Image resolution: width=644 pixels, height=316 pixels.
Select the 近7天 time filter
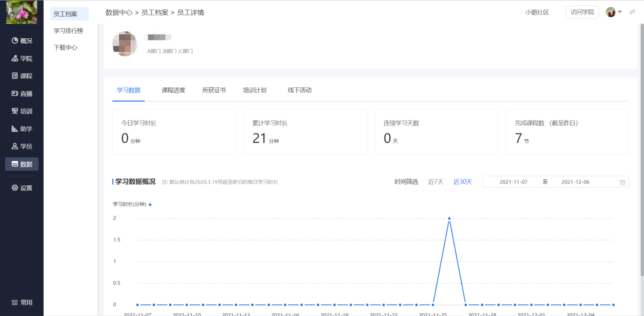pos(436,182)
